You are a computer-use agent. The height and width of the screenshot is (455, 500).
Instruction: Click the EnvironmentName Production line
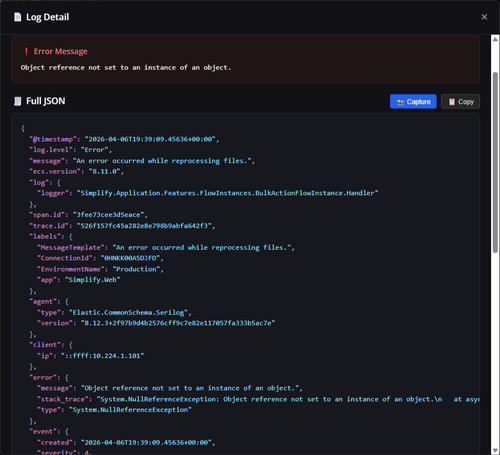pyautogui.click(x=100, y=269)
